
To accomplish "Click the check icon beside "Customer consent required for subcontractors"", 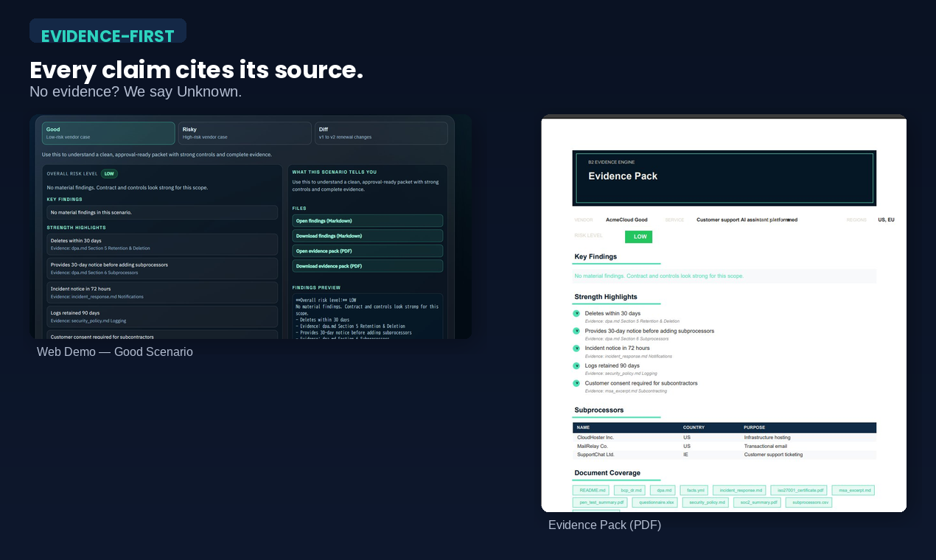I will [x=576, y=383].
